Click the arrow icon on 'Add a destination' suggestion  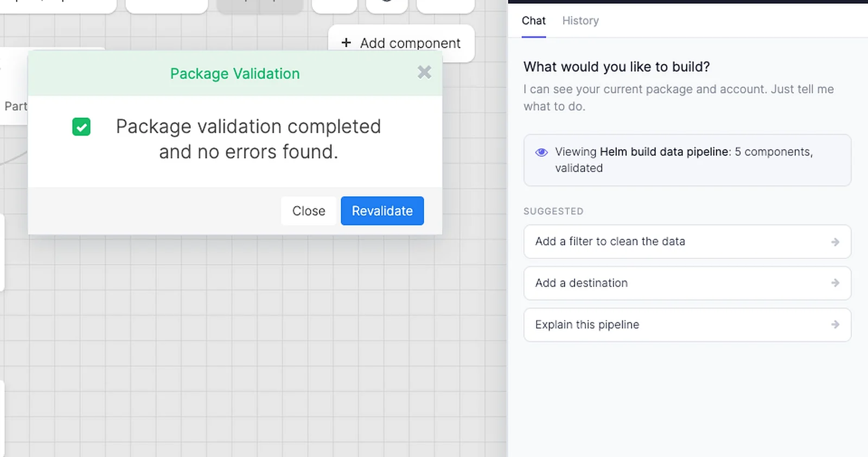click(x=835, y=283)
